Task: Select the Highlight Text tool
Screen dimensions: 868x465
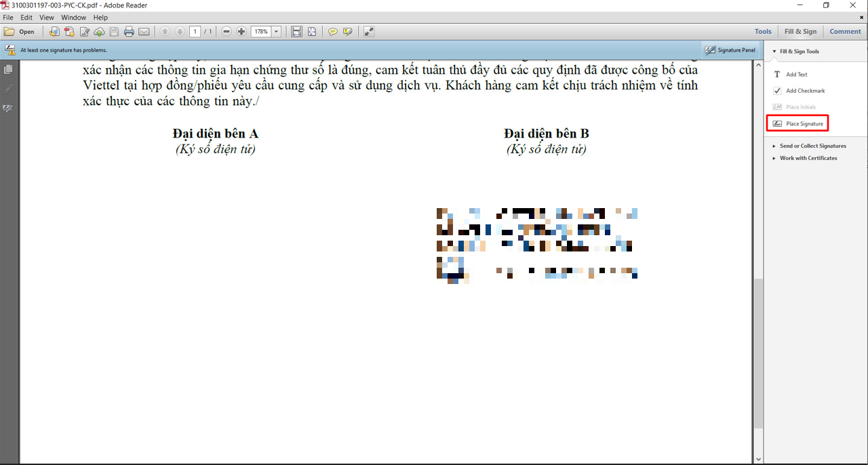Action: [348, 32]
